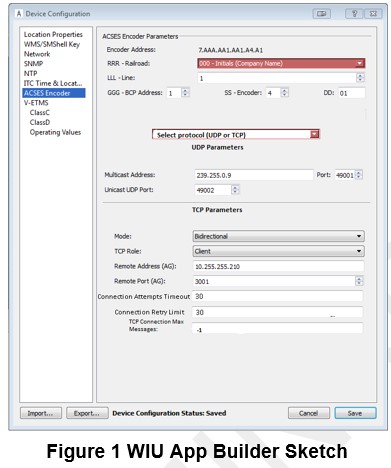The image size is (391, 468).
Task: Click the Cancel button
Action: 309,413
